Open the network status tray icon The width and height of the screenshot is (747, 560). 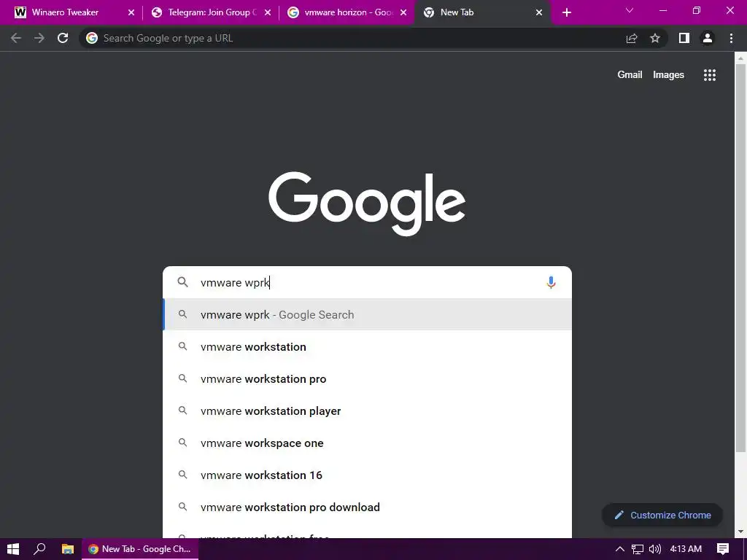click(638, 549)
